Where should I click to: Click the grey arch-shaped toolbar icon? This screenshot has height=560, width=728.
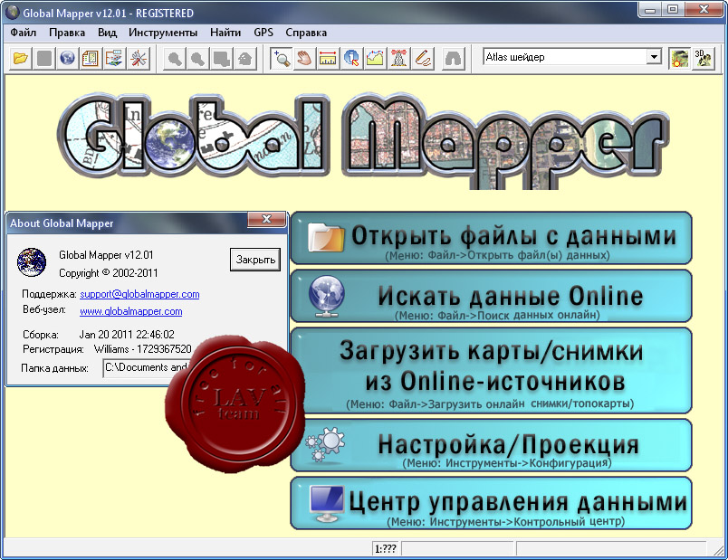pos(453,59)
